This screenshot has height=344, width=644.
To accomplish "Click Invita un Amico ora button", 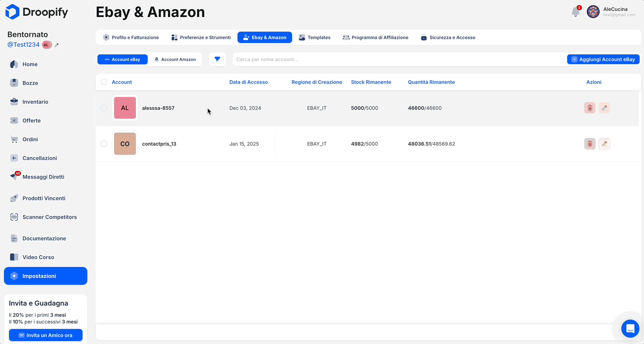I will coord(45,335).
